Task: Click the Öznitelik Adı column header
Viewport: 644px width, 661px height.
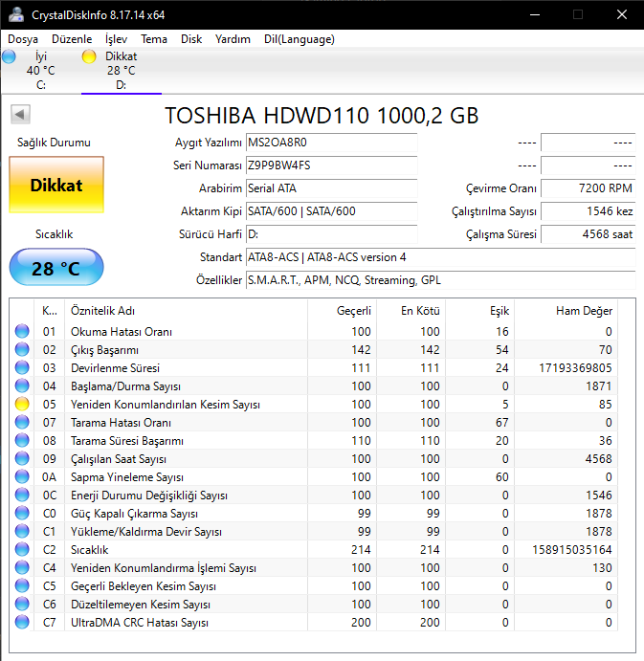Action: coord(186,311)
